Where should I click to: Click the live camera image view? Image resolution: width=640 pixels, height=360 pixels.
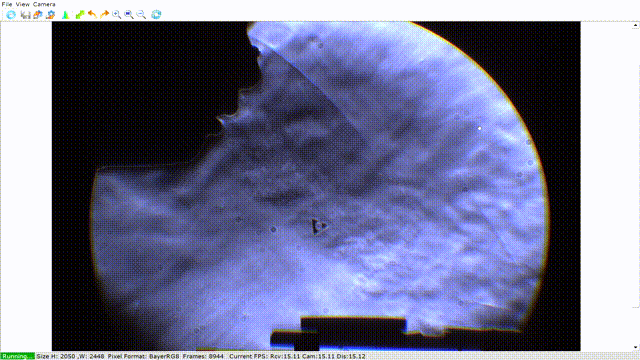316,186
